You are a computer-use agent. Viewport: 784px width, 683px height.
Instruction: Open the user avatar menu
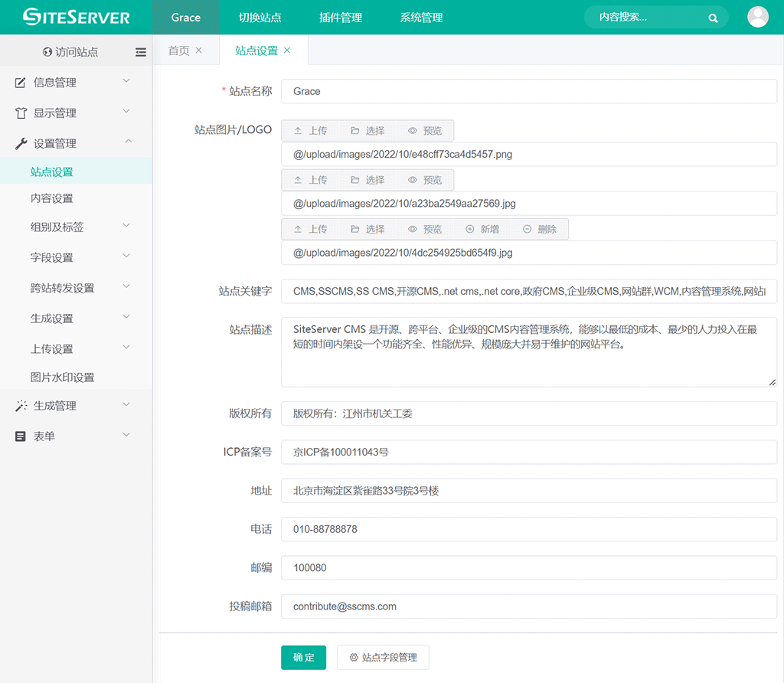point(757,17)
